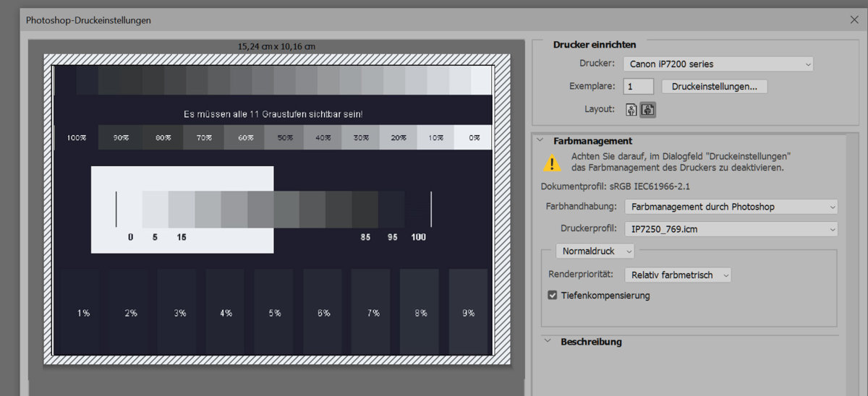
Task: Open the Renderpriorität dropdown
Action: [678, 275]
